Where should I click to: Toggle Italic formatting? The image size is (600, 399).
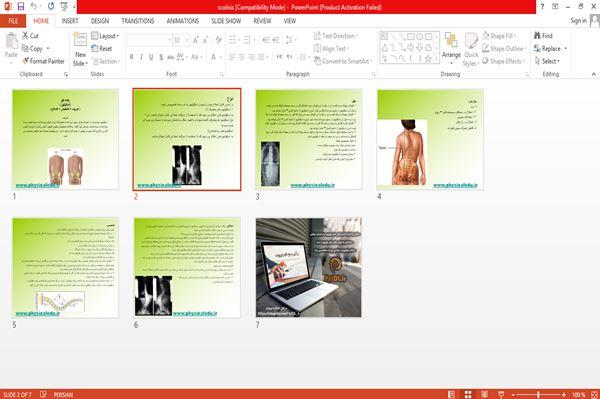[141, 57]
